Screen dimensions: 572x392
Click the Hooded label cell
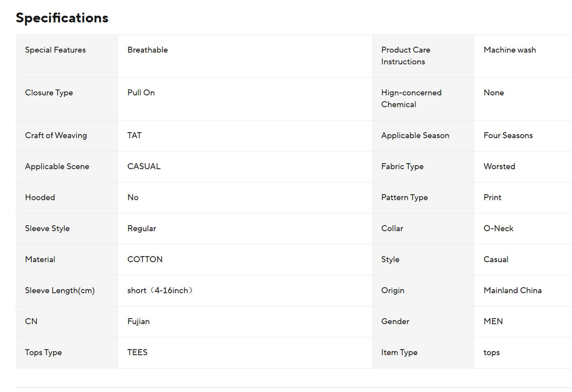tap(67, 197)
